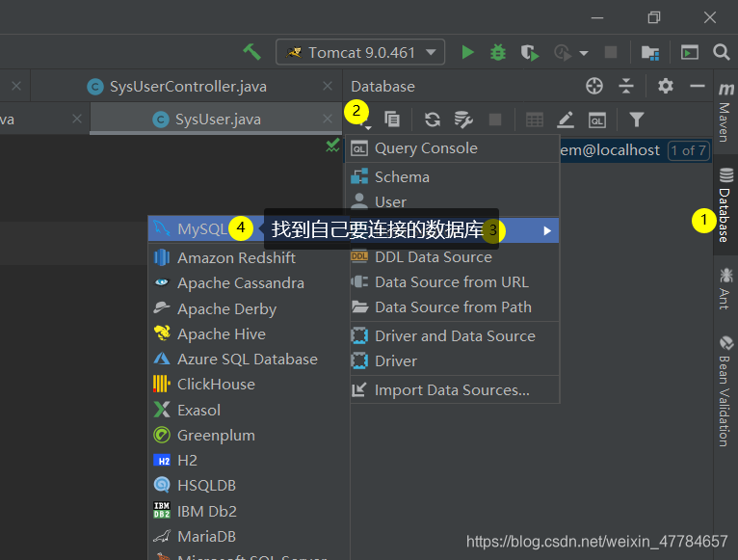Image resolution: width=738 pixels, height=560 pixels.
Task: Click the '1 of 7' schema count badge
Action: click(x=688, y=150)
